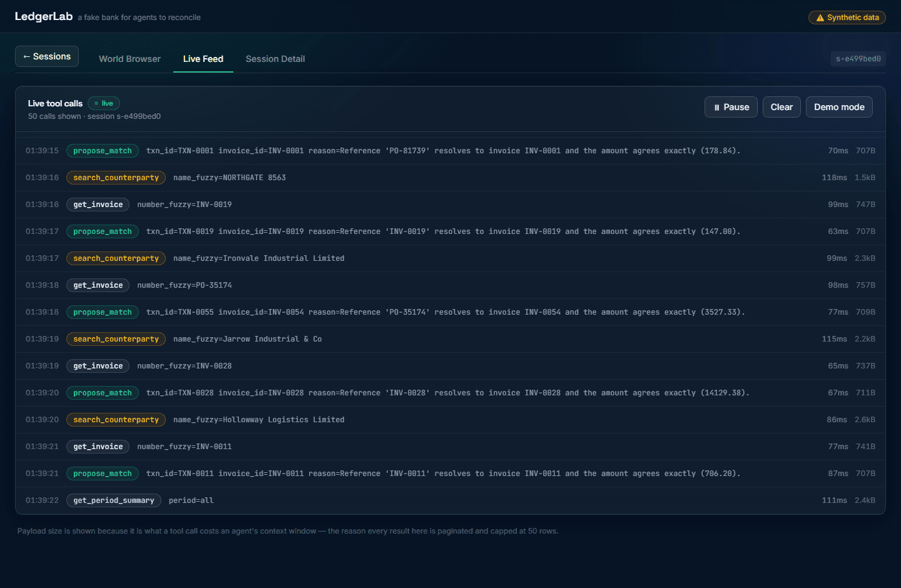Switch to the Session Detail tab

click(275, 59)
